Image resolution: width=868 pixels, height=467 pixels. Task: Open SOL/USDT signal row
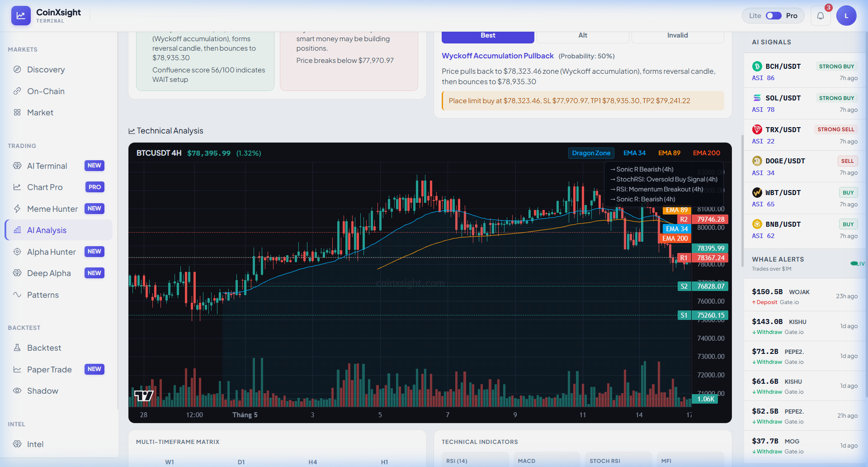805,104
